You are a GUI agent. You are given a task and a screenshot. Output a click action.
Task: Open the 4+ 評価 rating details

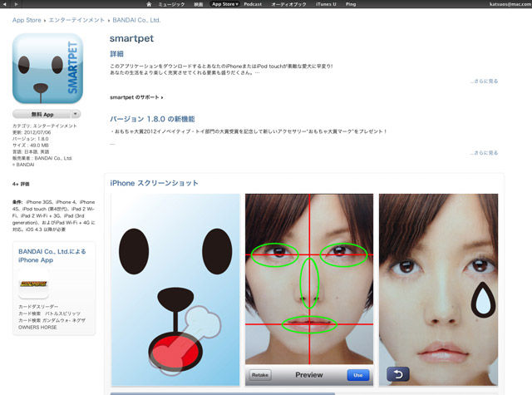click(21, 184)
